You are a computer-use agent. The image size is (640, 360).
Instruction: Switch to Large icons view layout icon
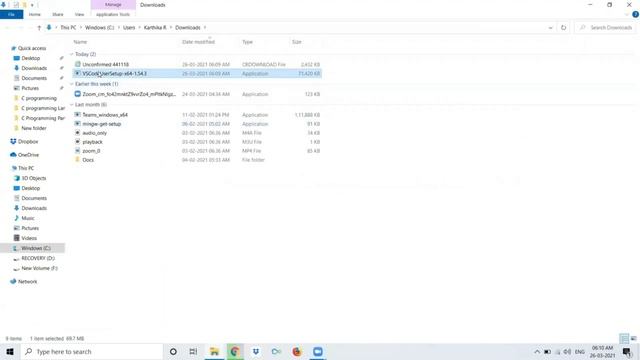(633, 338)
